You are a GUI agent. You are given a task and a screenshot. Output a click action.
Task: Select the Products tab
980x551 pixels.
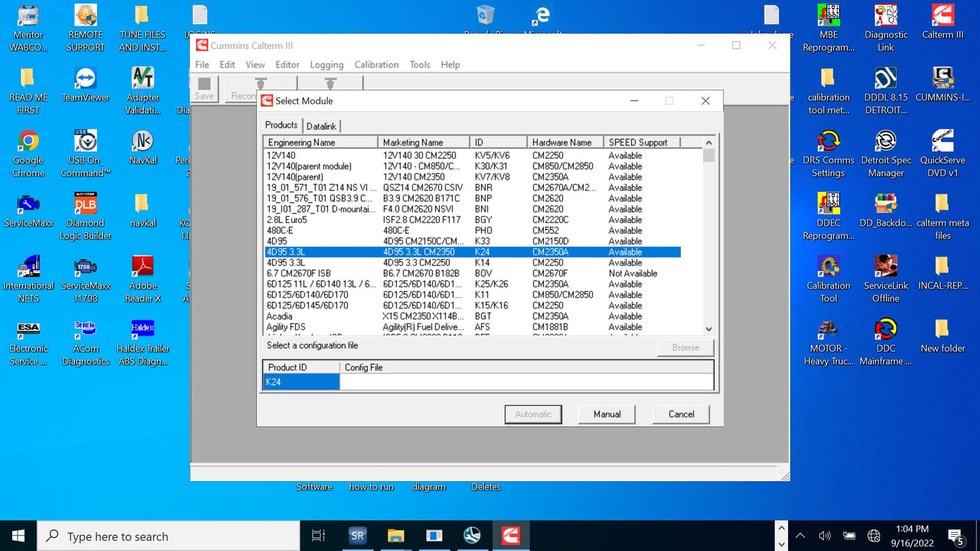(x=281, y=125)
